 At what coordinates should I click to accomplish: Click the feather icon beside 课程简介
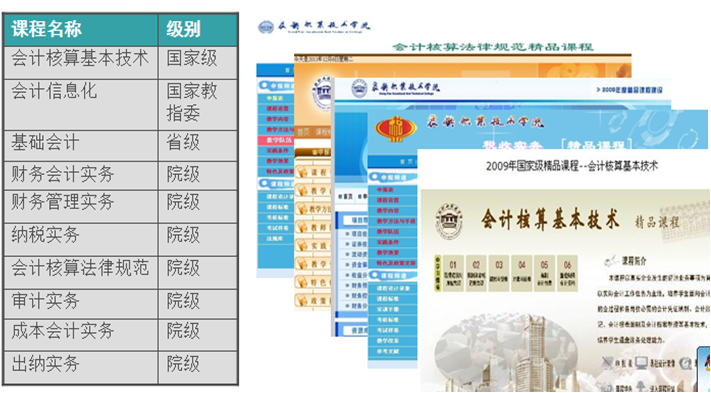611,261
